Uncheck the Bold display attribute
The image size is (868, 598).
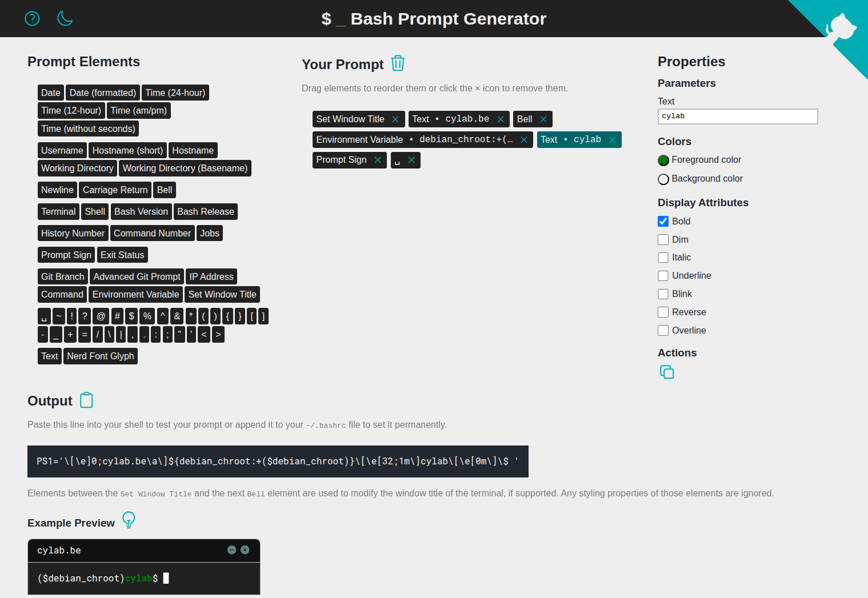[663, 222]
